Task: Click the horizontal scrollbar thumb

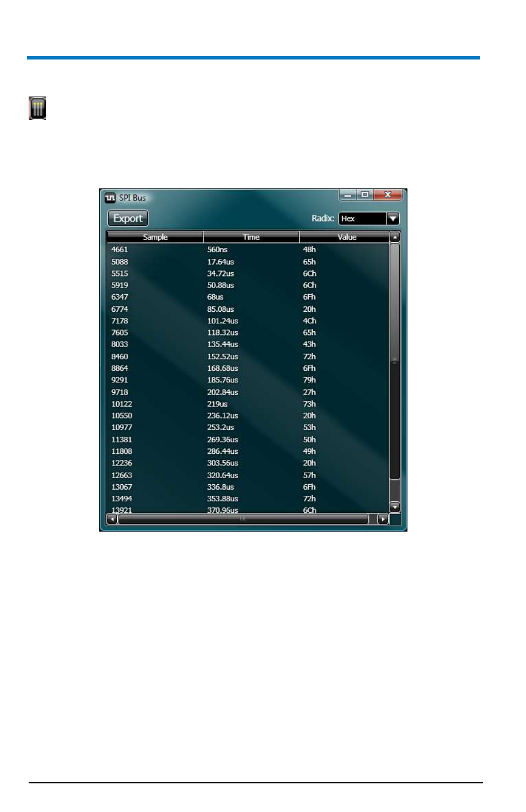Action: pyautogui.click(x=243, y=519)
